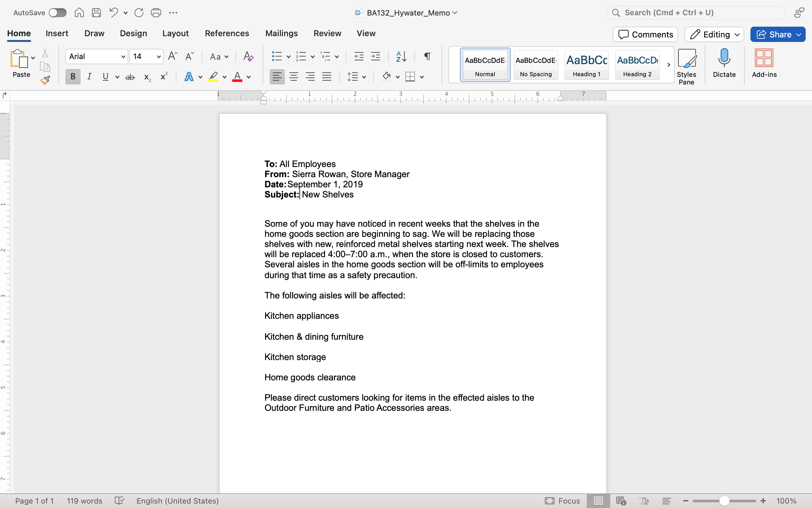Activate the Format Painter brush

coord(45,80)
